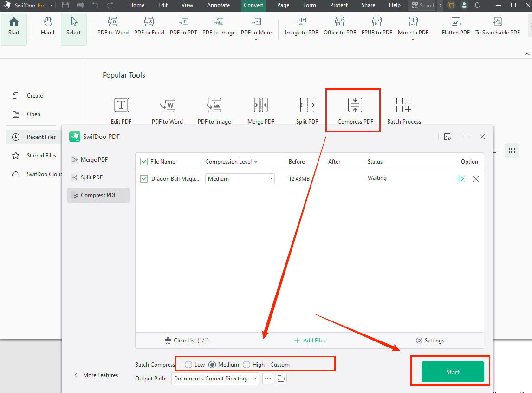Open PDF to Image in ribbon

tap(219, 26)
